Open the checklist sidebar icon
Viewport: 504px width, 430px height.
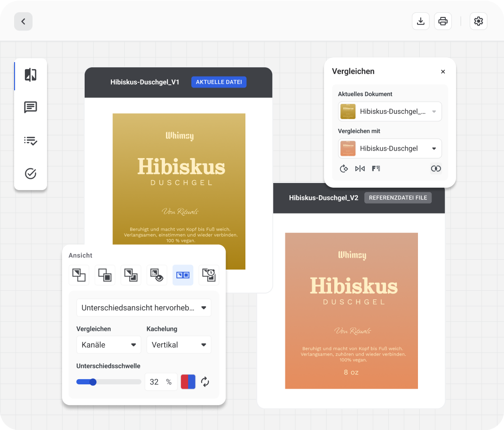pyautogui.click(x=31, y=140)
